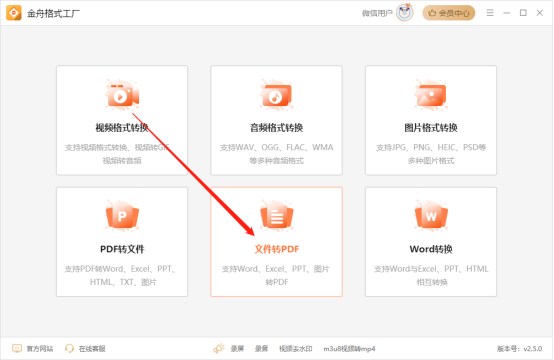
Task: Click the Word转换 W icon
Action: [x=431, y=216]
